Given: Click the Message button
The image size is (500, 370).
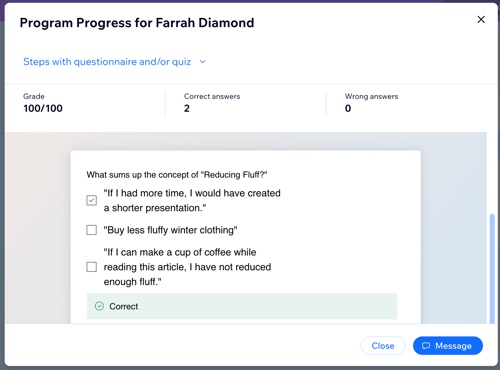Looking at the screenshot, I should (x=448, y=346).
